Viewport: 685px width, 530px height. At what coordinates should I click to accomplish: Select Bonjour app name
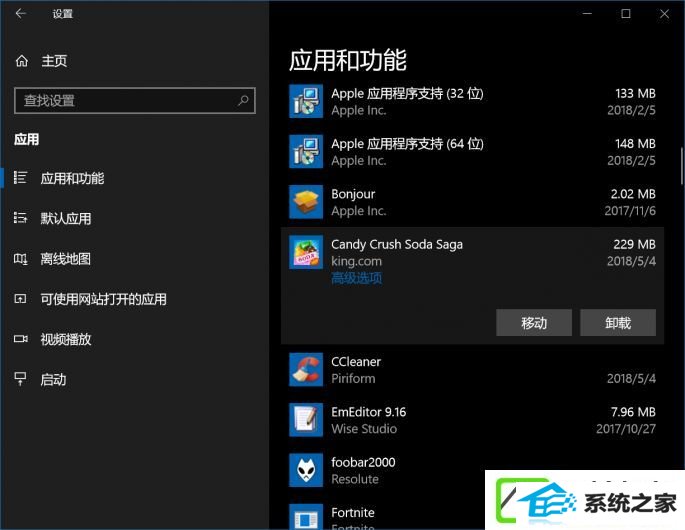coord(353,194)
